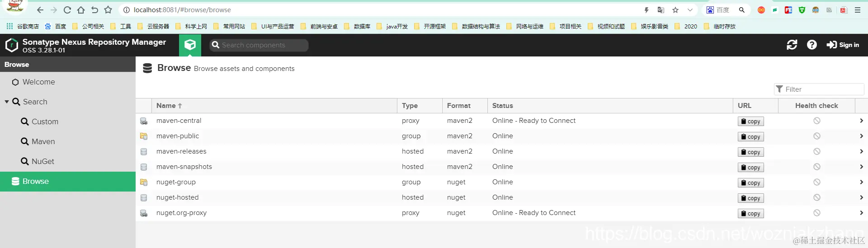
Task: Click the nuget-group repository icon
Action: [144, 182]
